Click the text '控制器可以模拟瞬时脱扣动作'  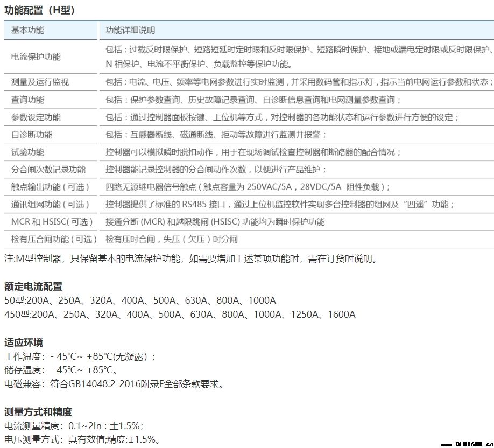(x=253, y=152)
